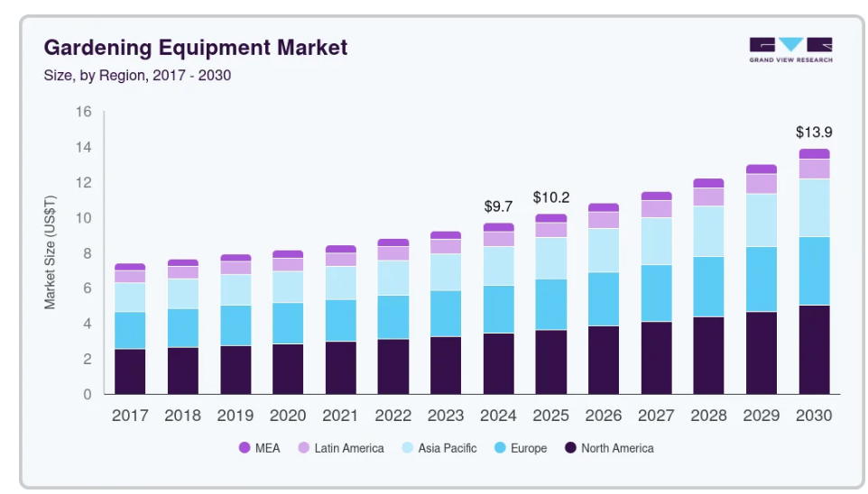868x494 pixels.
Task: Toggle the MEA legend marker
Action: click(244, 448)
